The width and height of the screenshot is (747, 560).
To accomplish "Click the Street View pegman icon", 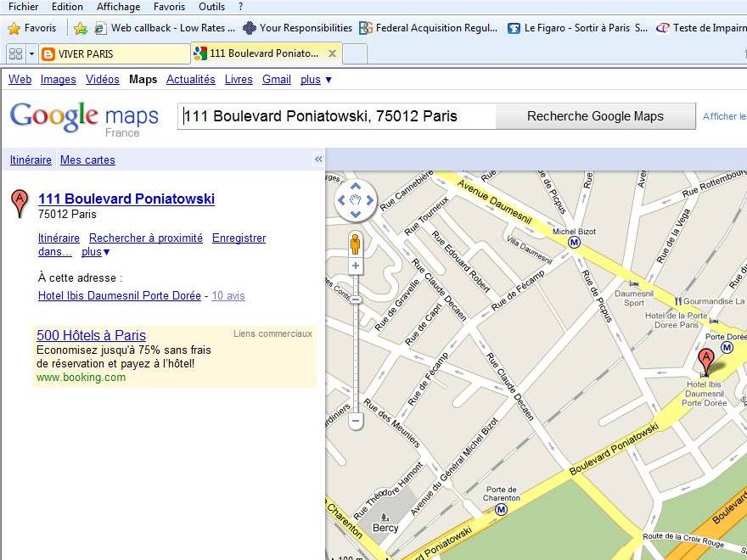I will [355, 244].
